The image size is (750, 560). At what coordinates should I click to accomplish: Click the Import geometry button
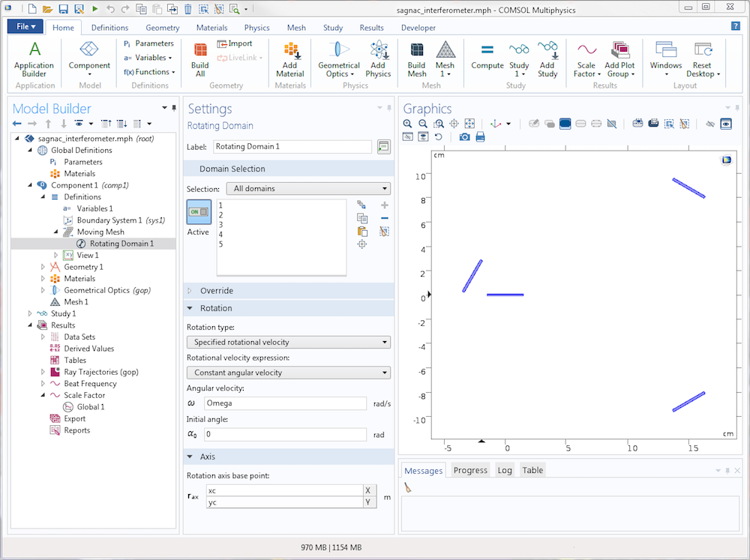tap(234, 43)
